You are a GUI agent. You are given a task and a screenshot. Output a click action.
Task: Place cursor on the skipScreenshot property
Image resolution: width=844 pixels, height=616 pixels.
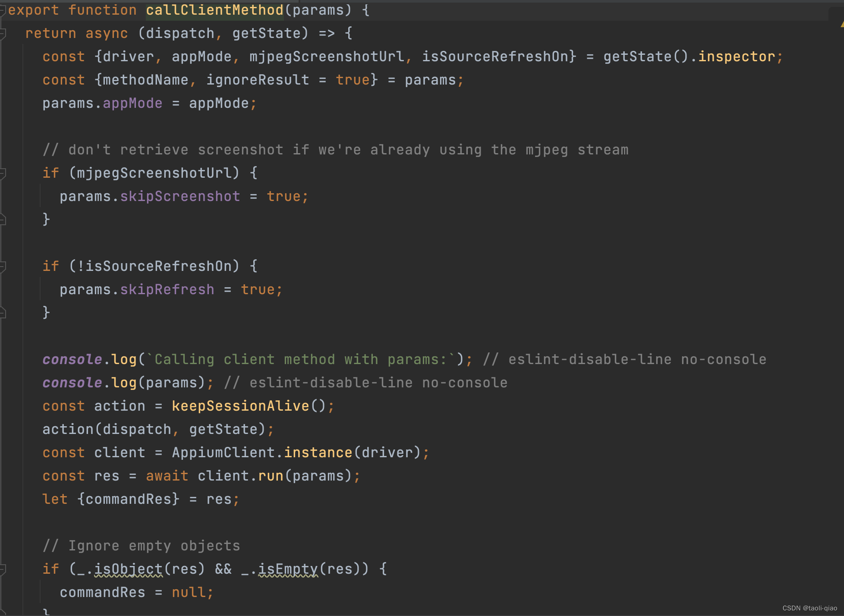(180, 196)
